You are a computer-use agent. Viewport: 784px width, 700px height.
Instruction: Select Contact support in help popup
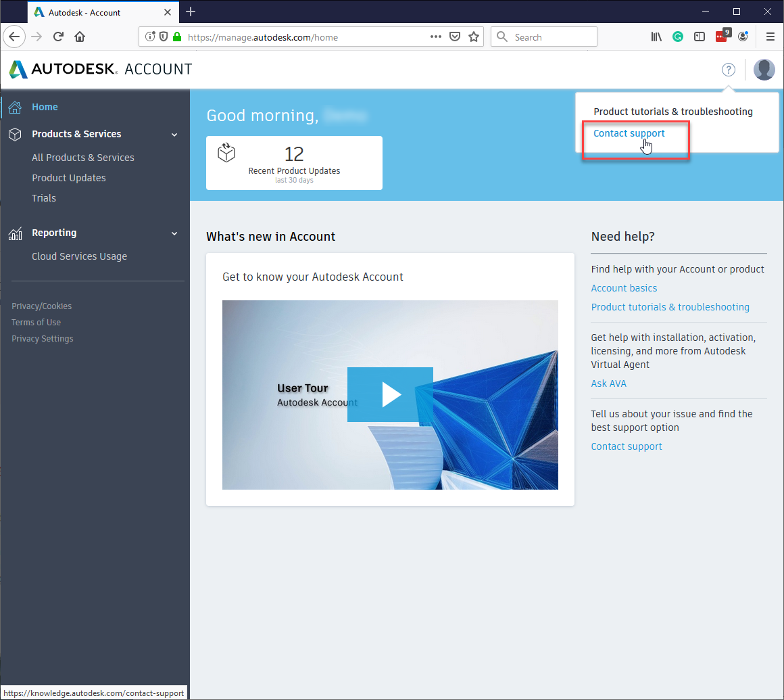[x=629, y=134]
